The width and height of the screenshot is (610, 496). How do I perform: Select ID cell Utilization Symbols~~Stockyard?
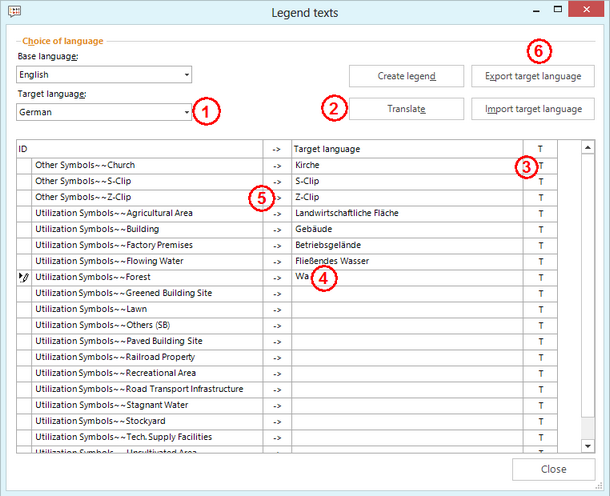click(147, 421)
